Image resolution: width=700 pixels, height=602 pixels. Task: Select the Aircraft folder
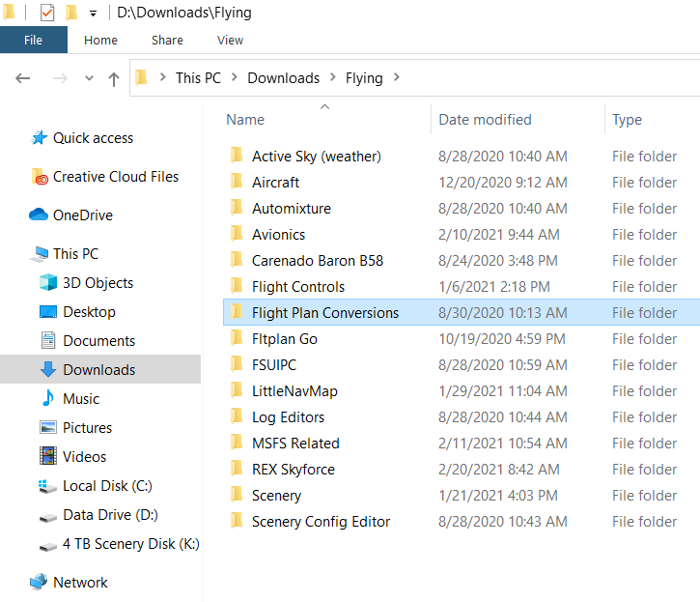462,182
